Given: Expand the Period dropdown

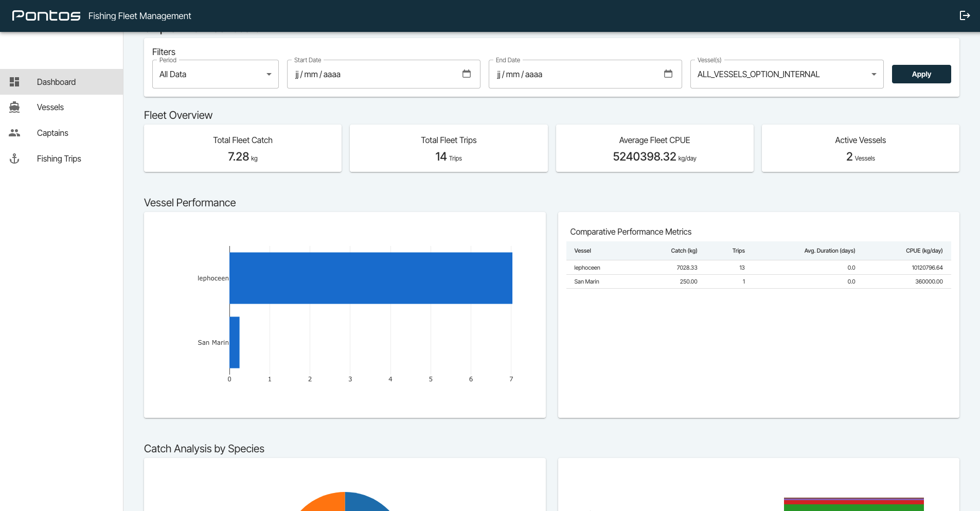Looking at the screenshot, I should [x=216, y=74].
